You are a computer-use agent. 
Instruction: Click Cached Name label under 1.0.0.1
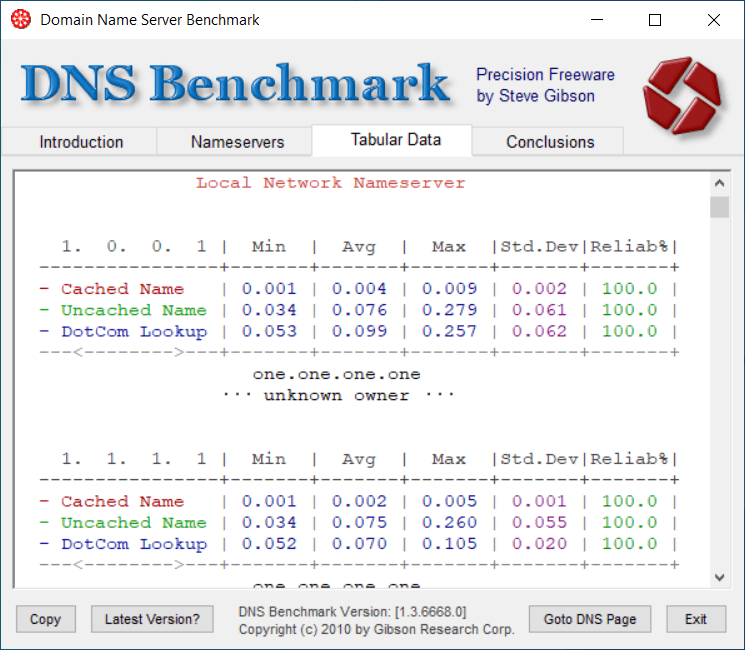pos(122,289)
